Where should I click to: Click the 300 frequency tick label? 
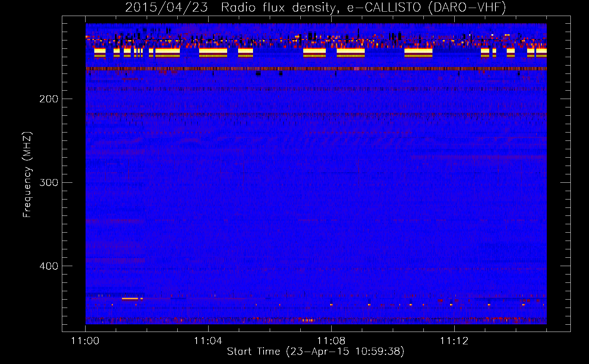[49, 182]
